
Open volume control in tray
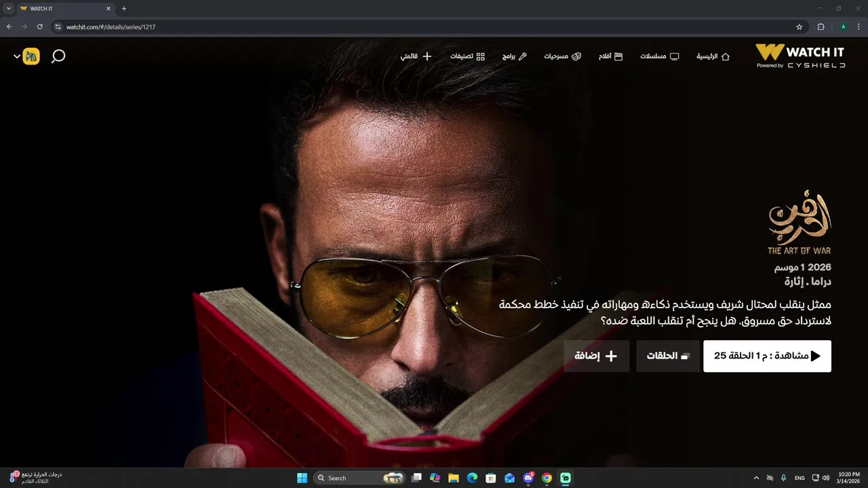coord(827,478)
